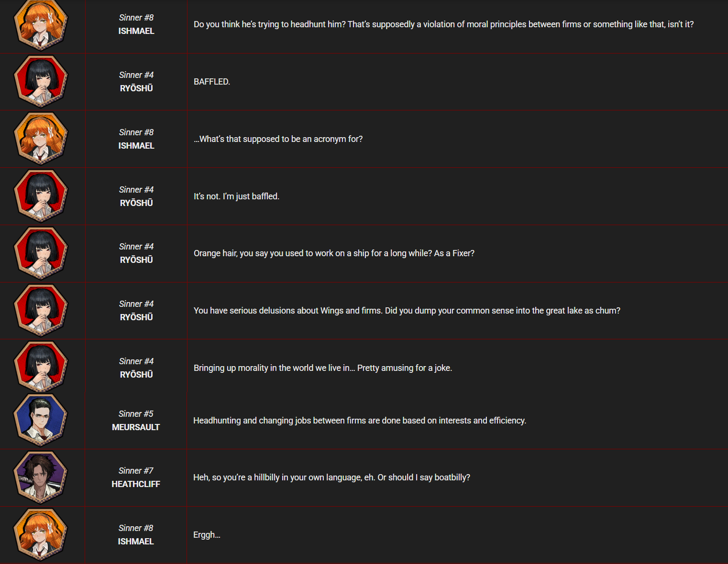Click the RYŌSHŪ name beside 'BAFFLED.'
The width and height of the screenshot is (728, 564).
point(136,88)
